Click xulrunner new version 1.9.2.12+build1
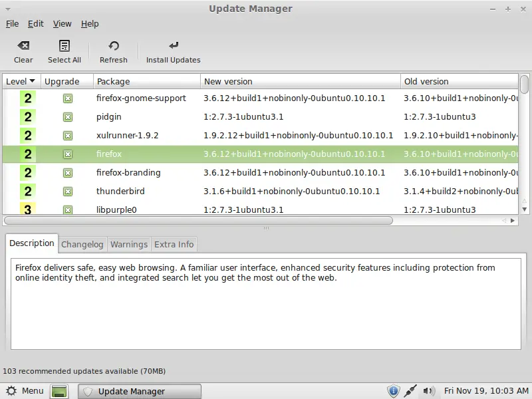 click(x=298, y=136)
